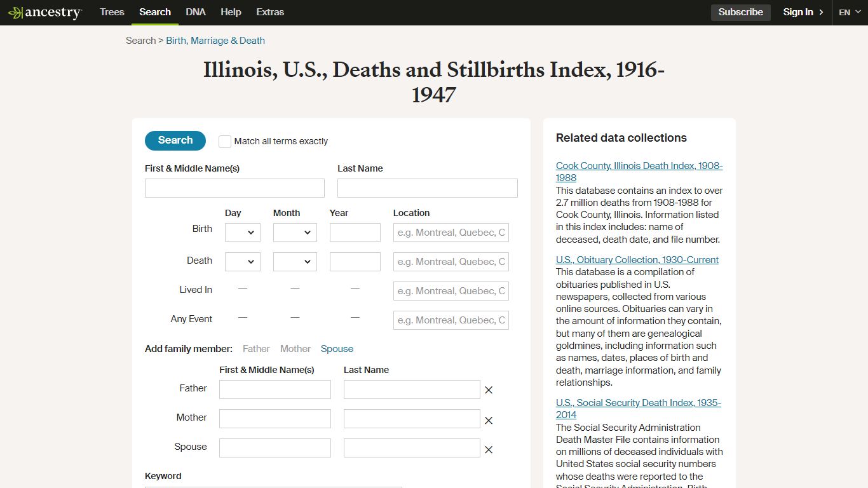Screen dimensions: 868x488
Task: Open the Extras menu
Action: (270, 12)
